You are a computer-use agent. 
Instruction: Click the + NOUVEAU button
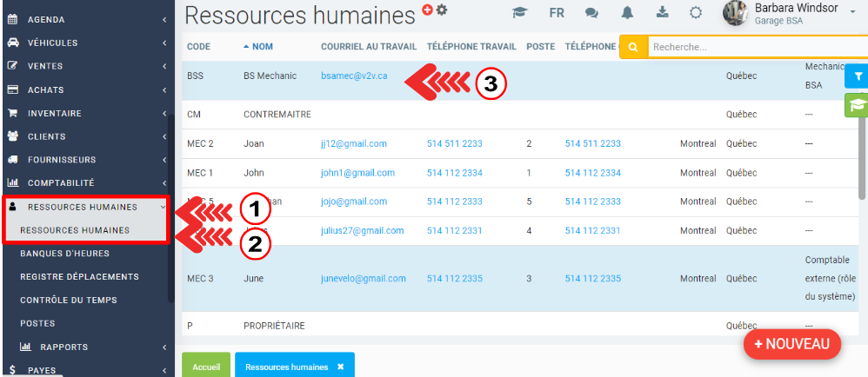(x=791, y=344)
